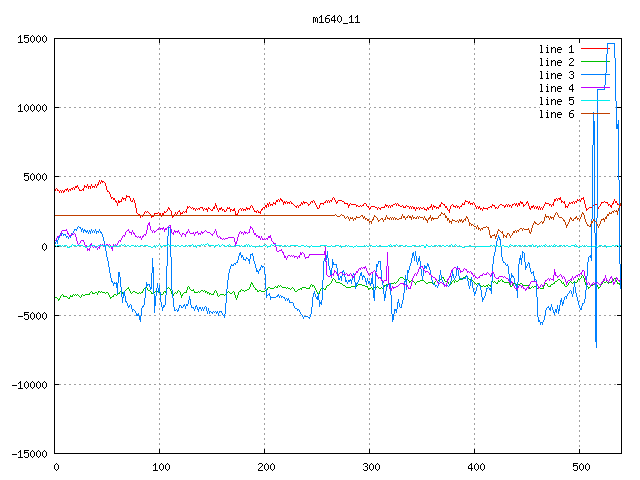Click the "line 5" legend label
Viewport: 640px width, 480px height.
coord(556,101)
